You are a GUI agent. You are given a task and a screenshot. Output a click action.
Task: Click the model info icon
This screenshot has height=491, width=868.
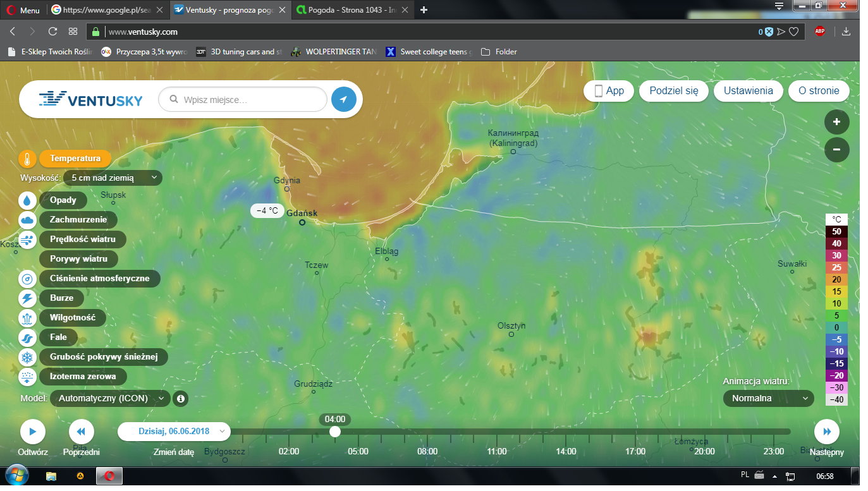pos(181,399)
